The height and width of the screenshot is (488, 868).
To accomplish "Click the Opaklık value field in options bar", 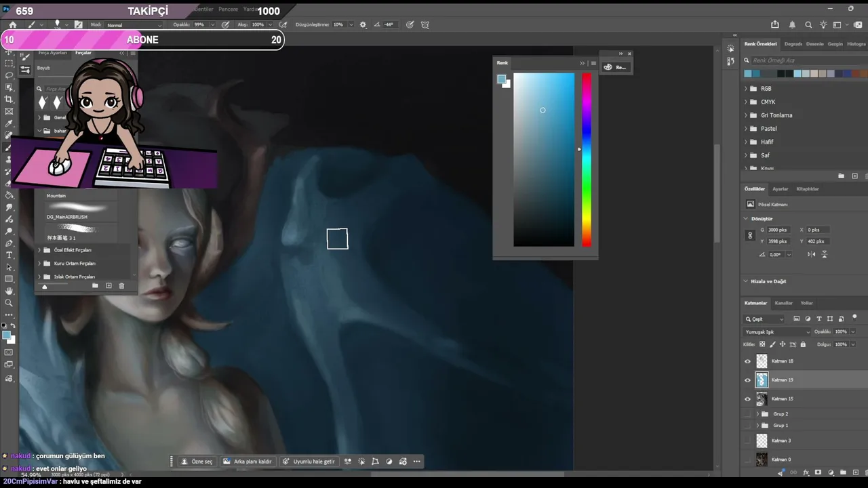I will [x=199, y=25].
